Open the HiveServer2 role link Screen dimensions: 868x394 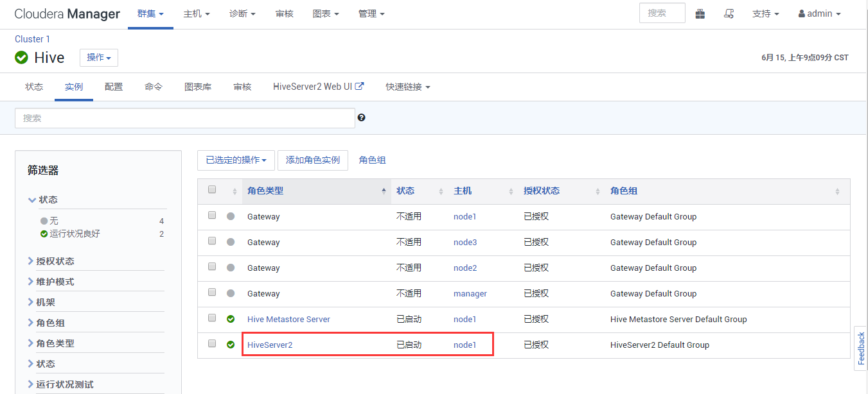270,345
